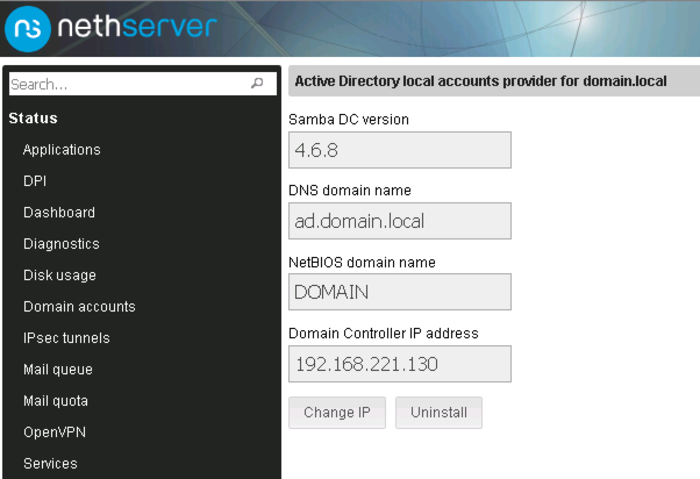Open Diagnostics from the sidebar
This screenshot has height=479, width=700.
pyautogui.click(x=61, y=244)
